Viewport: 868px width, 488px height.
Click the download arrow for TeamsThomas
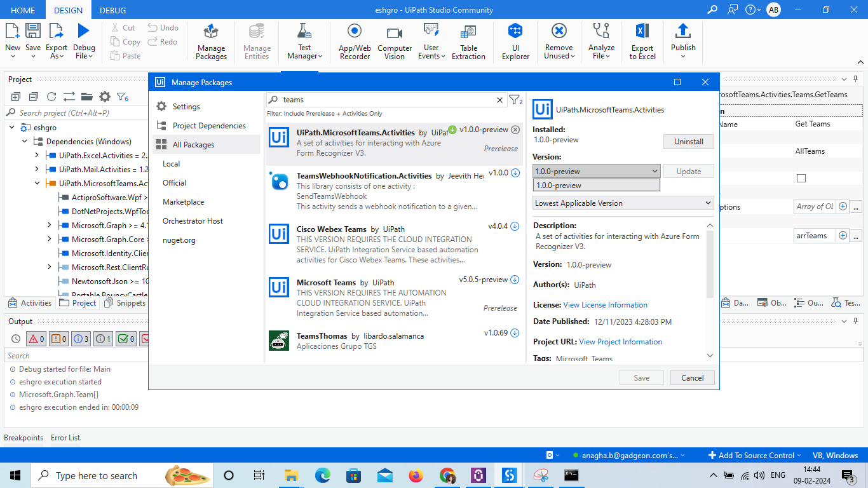pos(515,333)
